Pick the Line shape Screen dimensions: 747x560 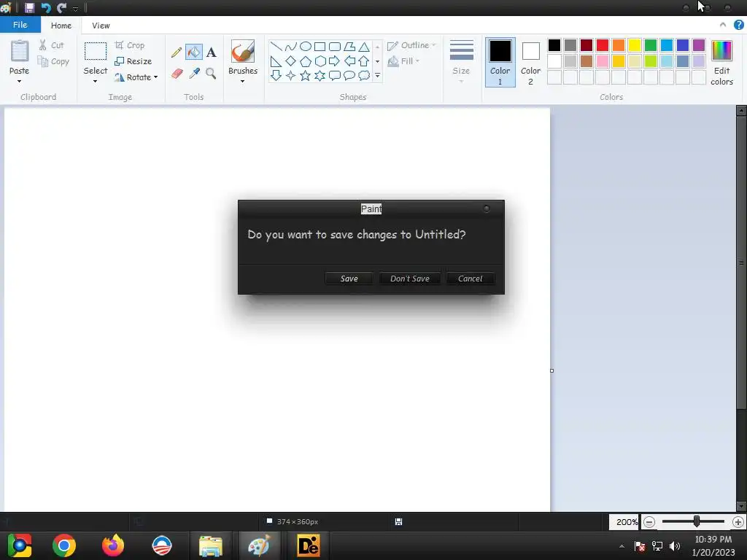pyautogui.click(x=276, y=46)
